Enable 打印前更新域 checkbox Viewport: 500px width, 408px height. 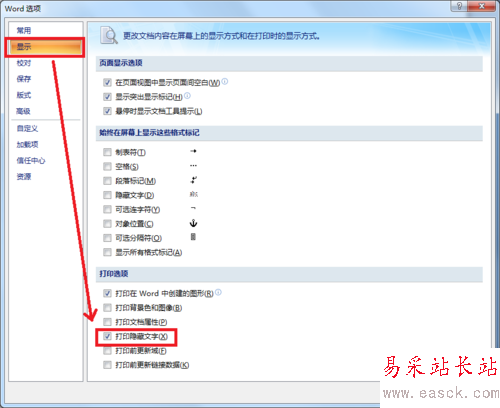pyautogui.click(x=107, y=351)
